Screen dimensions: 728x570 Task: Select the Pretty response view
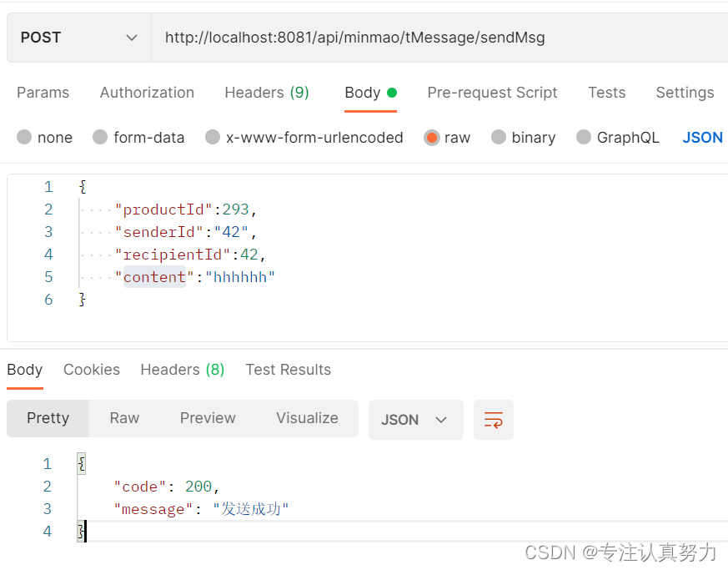(x=48, y=418)
